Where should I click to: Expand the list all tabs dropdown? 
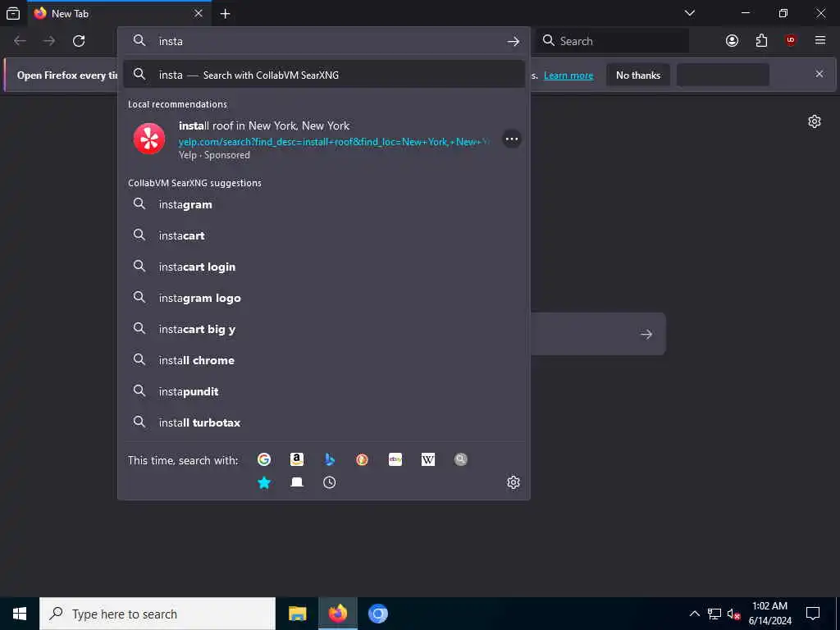[x=689, y=13]
